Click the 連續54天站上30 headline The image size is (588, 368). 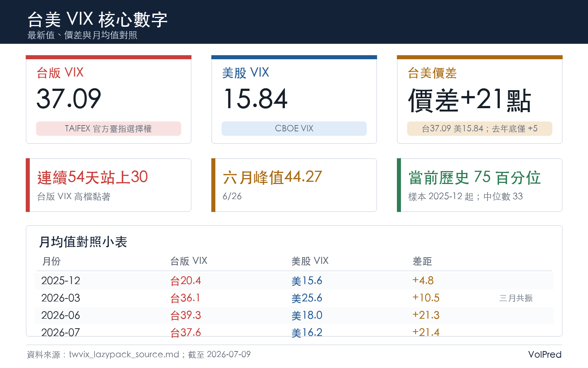pos(93,177)
